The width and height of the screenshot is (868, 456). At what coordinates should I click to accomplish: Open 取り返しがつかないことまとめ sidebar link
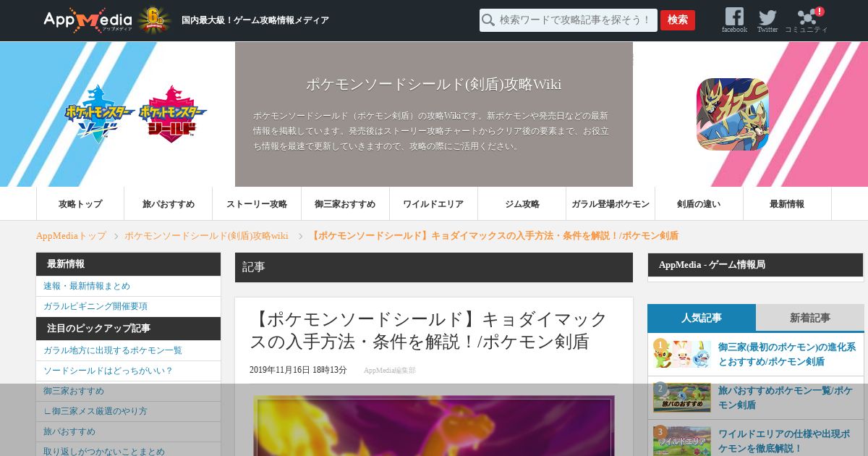pyautogui.click(x=128, y=450)
